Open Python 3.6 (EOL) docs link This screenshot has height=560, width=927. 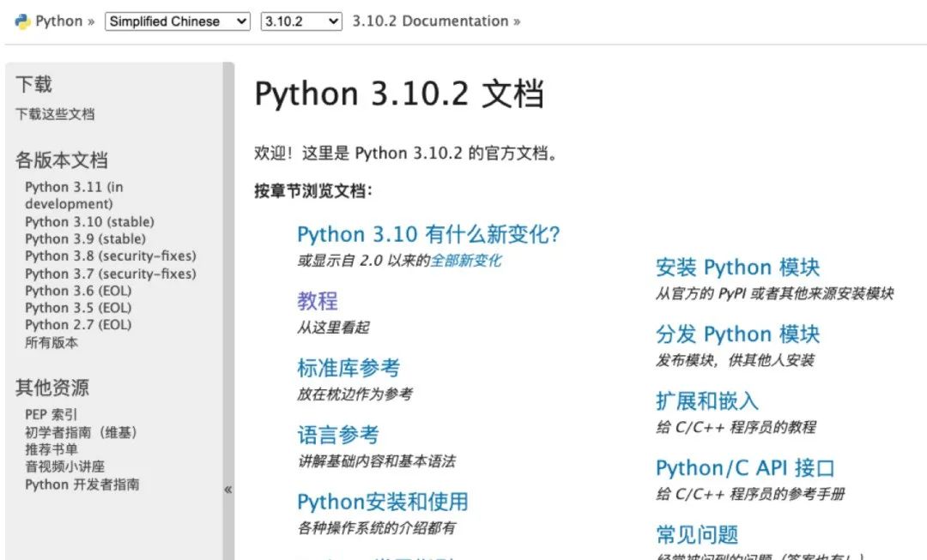click(78, 292)
